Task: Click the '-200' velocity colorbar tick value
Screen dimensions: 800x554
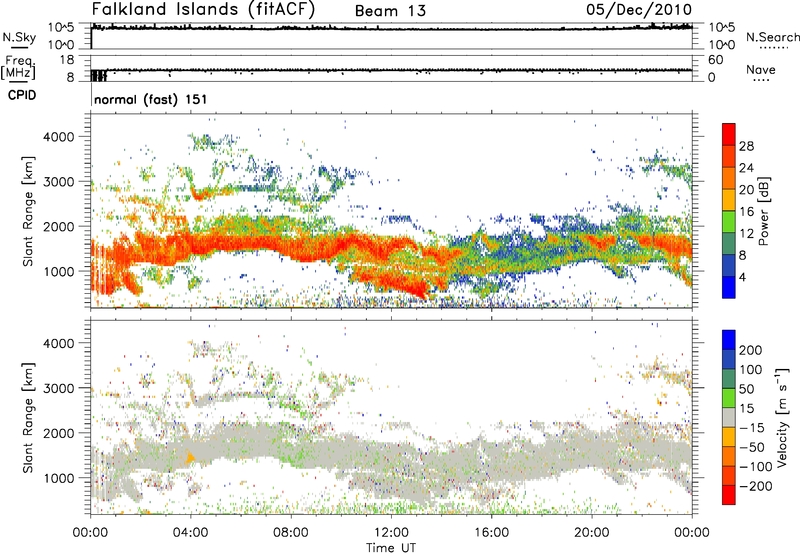Action: [x=756, y=486]
